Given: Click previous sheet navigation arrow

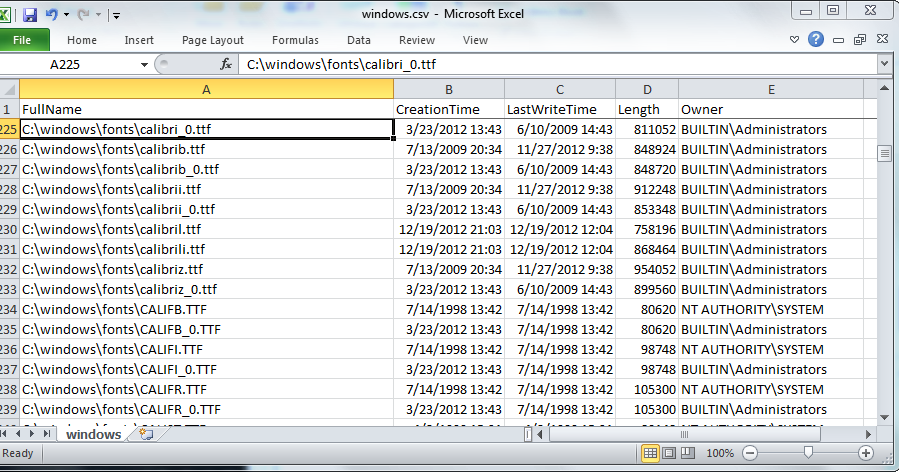Looking at the screenshot, I should 18,434.
